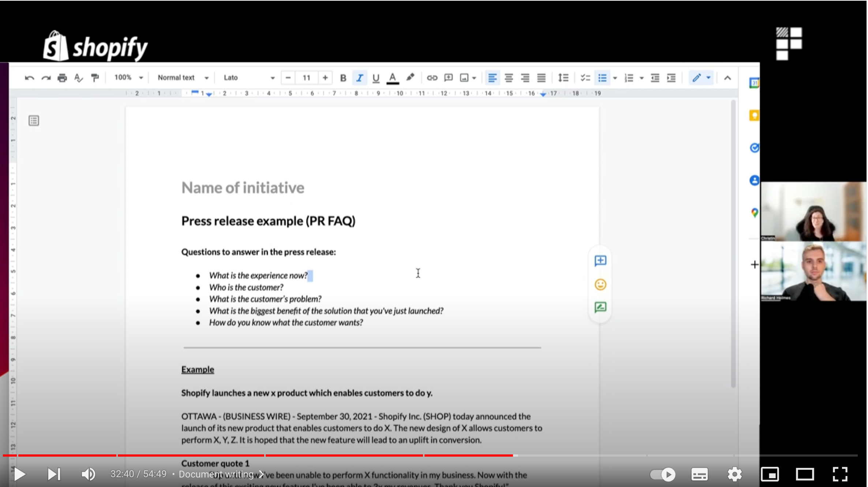Add a comment from the toolbar
The image size is (868, 487).
448,78
